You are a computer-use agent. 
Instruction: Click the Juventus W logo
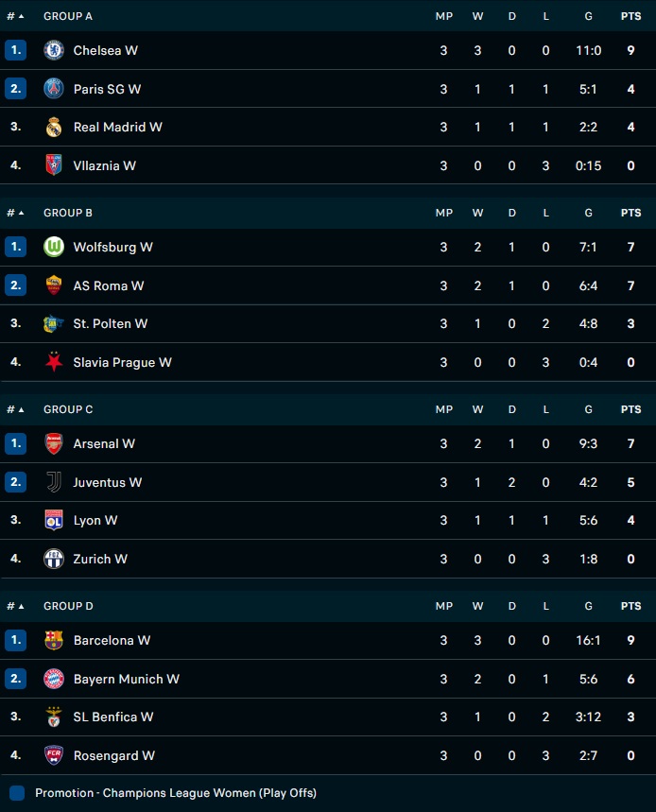(54, 482)
